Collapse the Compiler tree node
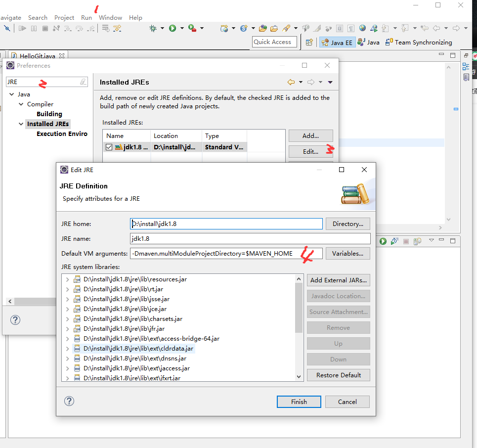The image size is (477, 448). [x=21, y=104]
